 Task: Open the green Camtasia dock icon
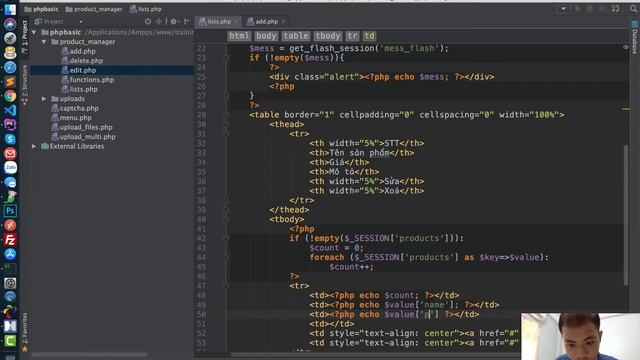[x=10, y=340]
